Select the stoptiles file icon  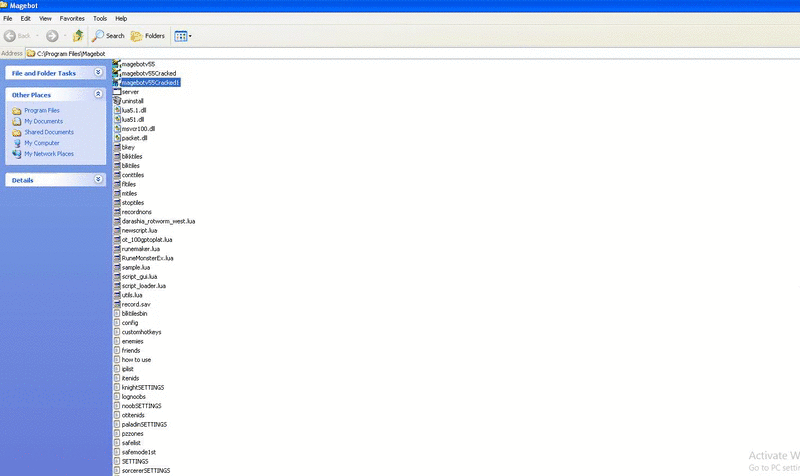(x=117, y=203)
